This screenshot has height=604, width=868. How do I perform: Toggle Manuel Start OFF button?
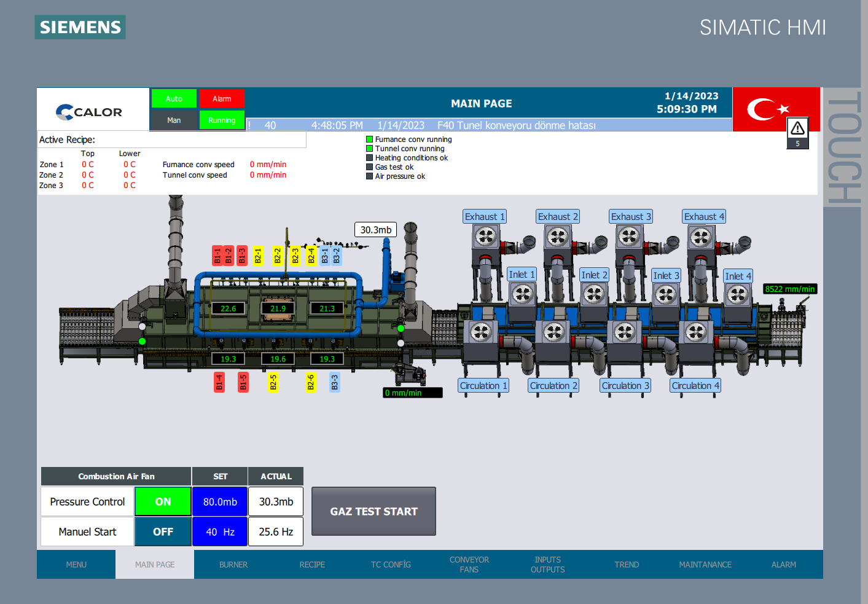[x=163, y=531]
